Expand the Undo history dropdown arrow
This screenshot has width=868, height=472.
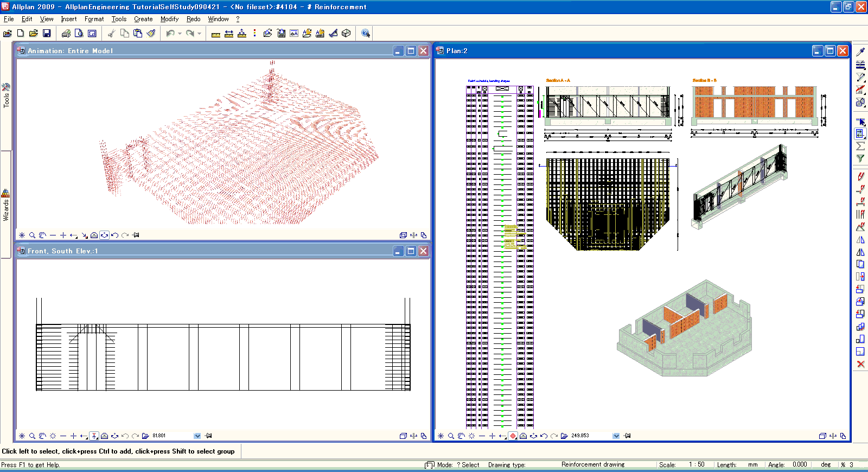click(180, 34)
